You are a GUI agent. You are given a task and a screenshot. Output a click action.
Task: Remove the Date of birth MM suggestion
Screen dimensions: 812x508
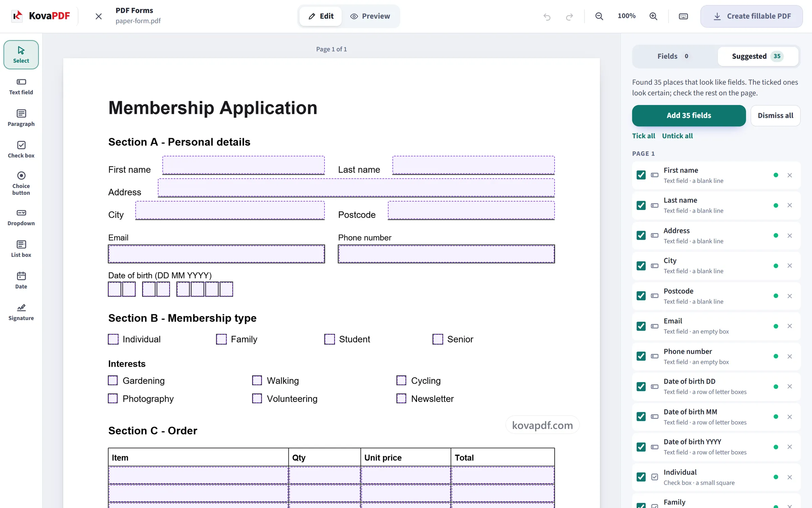(x=790, y=417)
